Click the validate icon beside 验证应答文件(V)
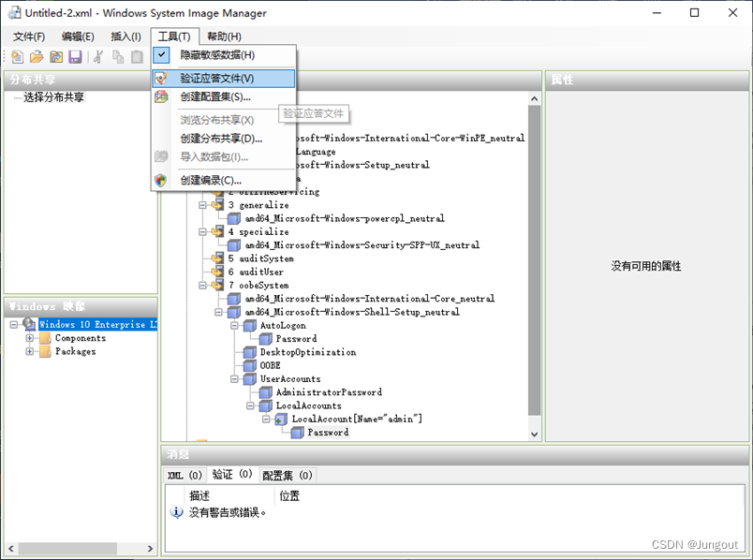This screenshot has width=753, height=560. (x=161, y=78)
